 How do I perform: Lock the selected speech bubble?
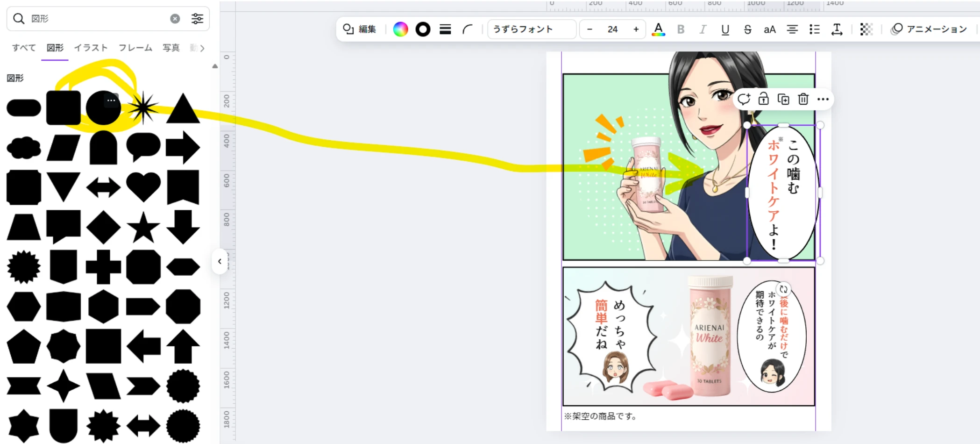pyautogui.click(x=763, y=99)
